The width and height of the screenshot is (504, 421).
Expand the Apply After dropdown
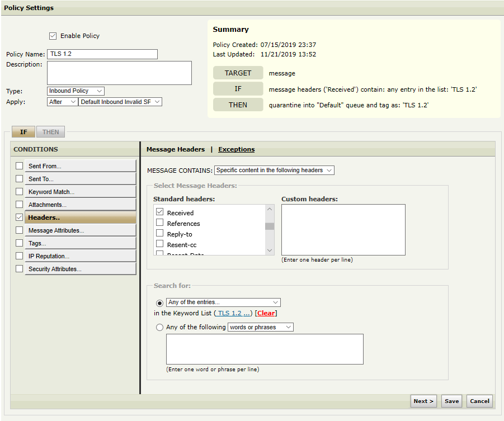(x=63, y=102)
